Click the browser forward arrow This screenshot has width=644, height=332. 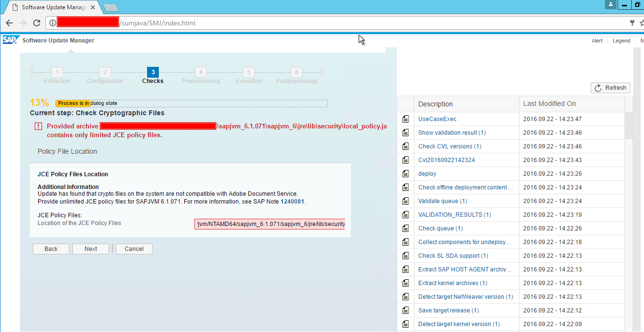(x=22, y=23)
